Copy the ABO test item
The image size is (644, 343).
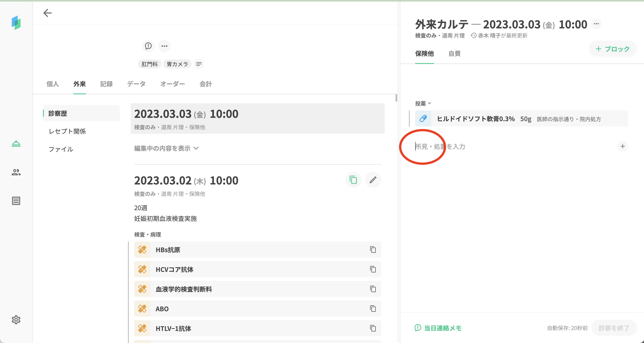373,309
